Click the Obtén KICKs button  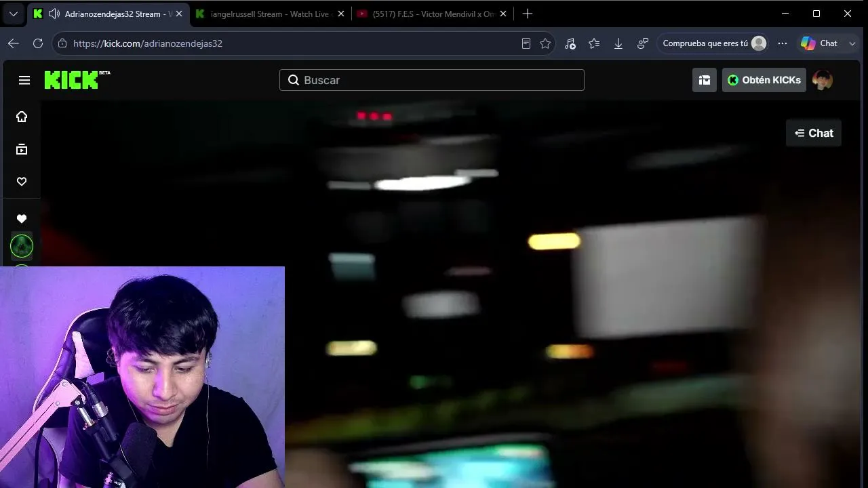point(764,80)
